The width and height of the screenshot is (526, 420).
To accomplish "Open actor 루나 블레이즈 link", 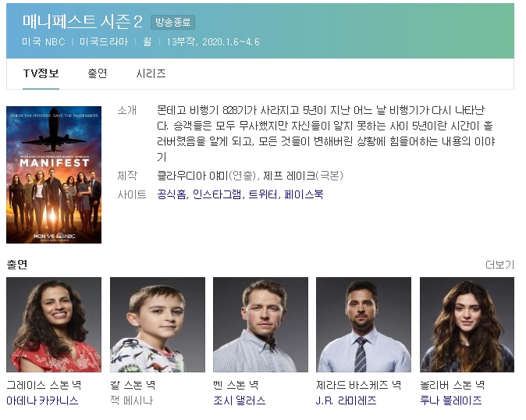I will point(451,400).
